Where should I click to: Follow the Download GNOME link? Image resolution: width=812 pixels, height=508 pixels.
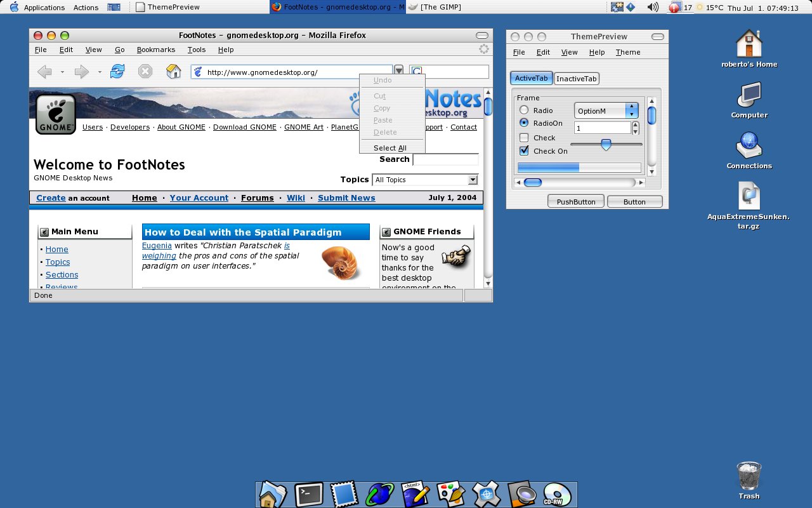pos(245,127)
